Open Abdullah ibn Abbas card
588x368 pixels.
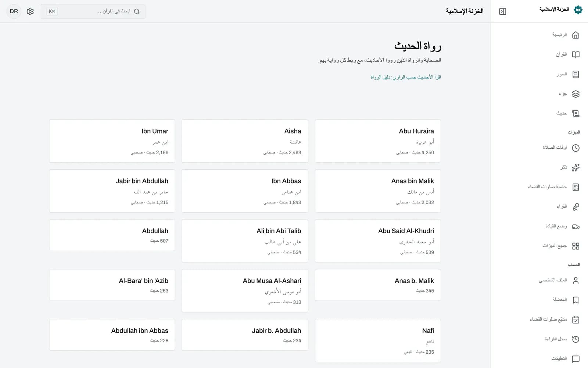[112, 335]
